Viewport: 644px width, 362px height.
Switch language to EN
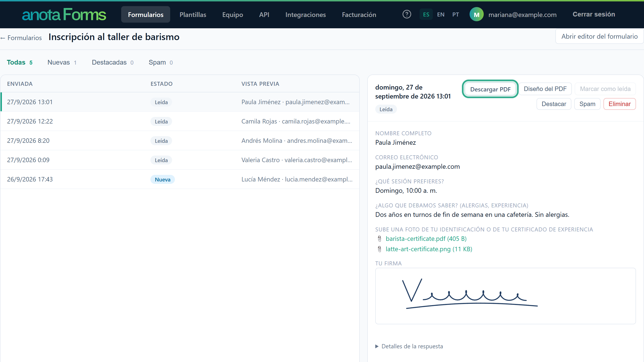coord(441,15)
